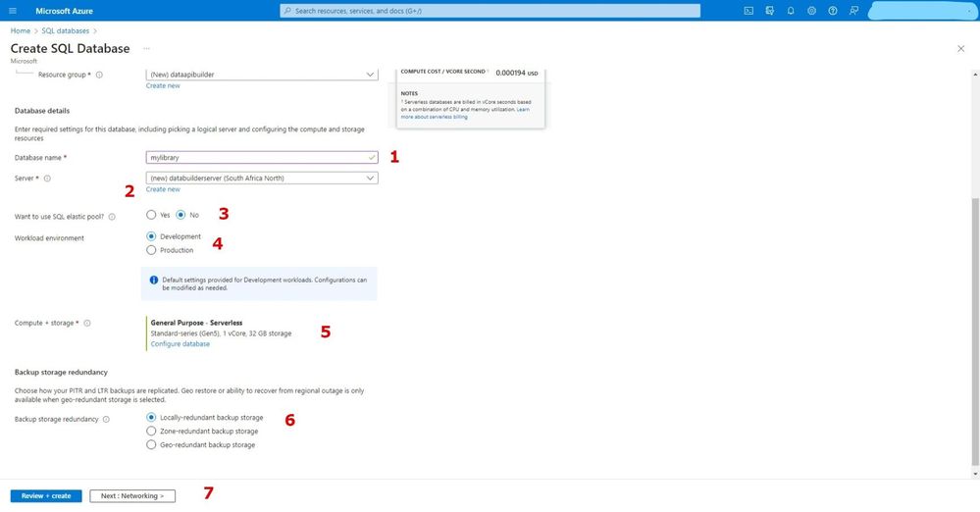This screenshot has height=512, width=980.
Task: Click Create new under Resource group
Action: pyautogui.click(x=163, y=85)
